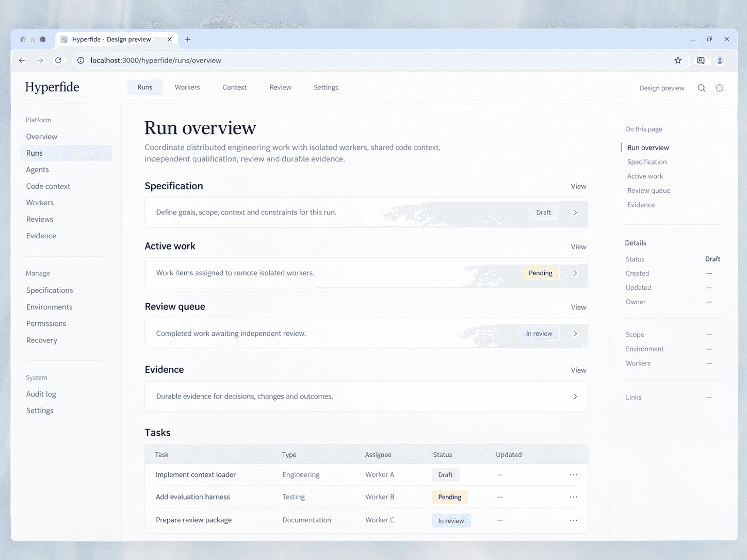Reload the page in browser
This screenshot has width=747, height=560.
(x=58, y=60)
